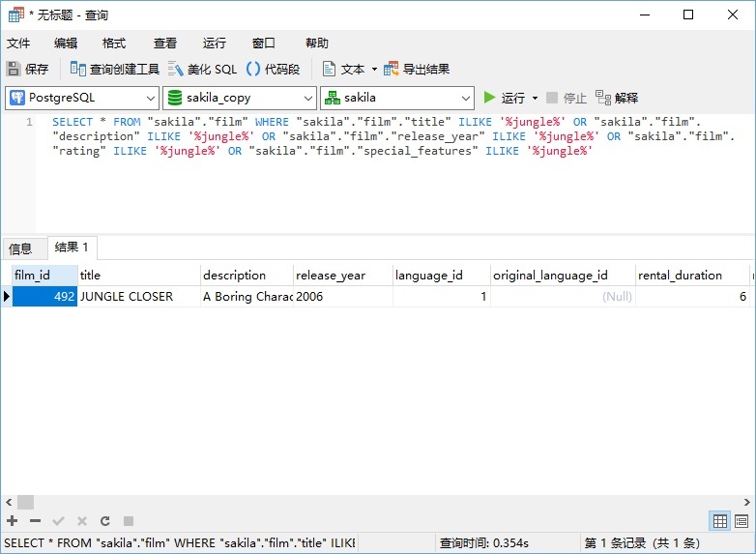Switch to form view icon
This screenshot has width=756, height=554.
point(741,521)
